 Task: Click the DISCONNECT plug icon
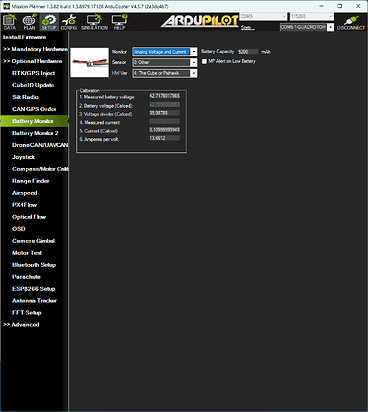[x=351, y=22]
